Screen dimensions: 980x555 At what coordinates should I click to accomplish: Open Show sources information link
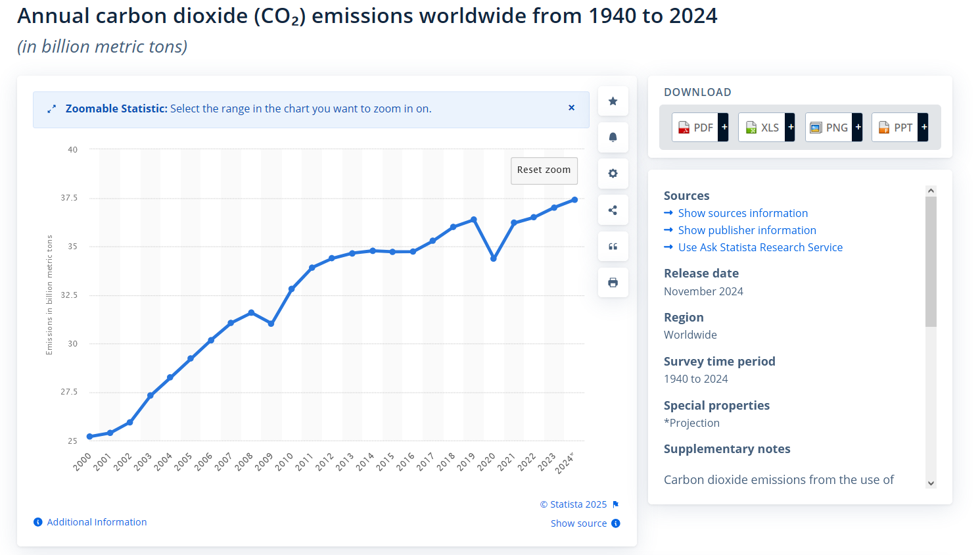(743, 213)
